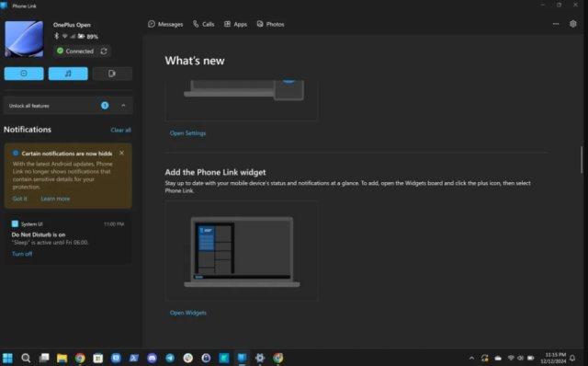Click the What's new scrollbar thumb
588x366 pixels.
coord(582,160)
